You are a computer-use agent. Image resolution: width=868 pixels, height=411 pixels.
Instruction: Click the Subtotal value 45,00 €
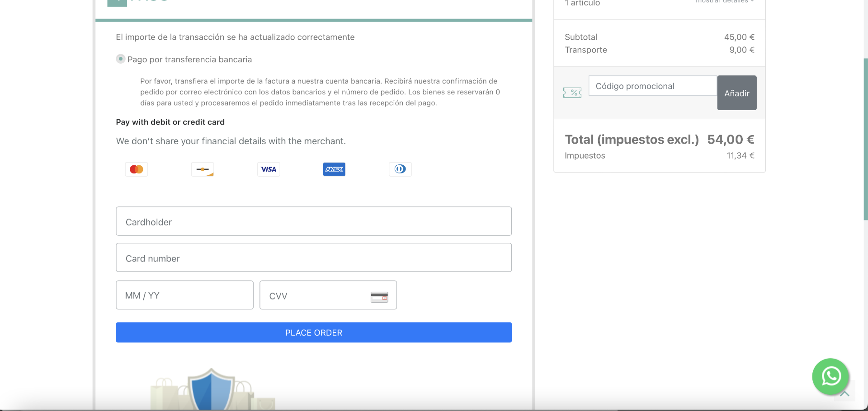coord(739,37)
